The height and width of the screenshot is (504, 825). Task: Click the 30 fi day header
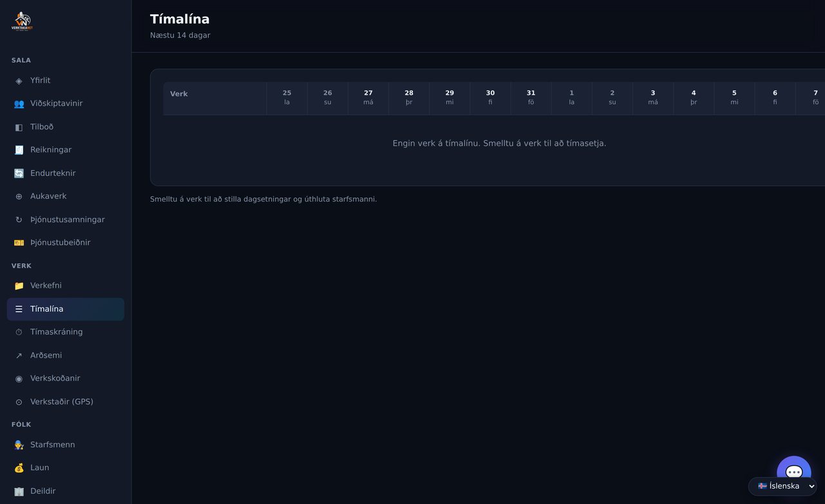pos(490,98)
